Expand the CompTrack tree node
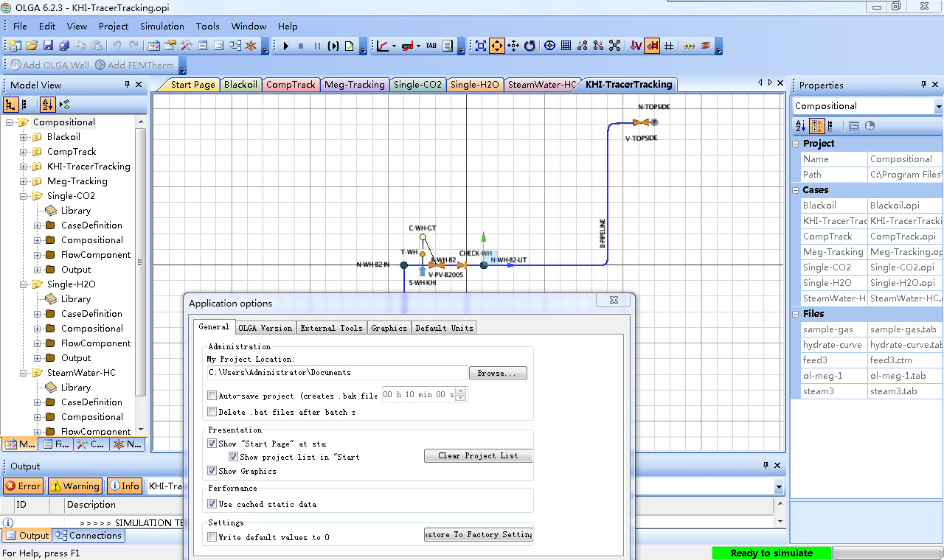 pos(23,152)
